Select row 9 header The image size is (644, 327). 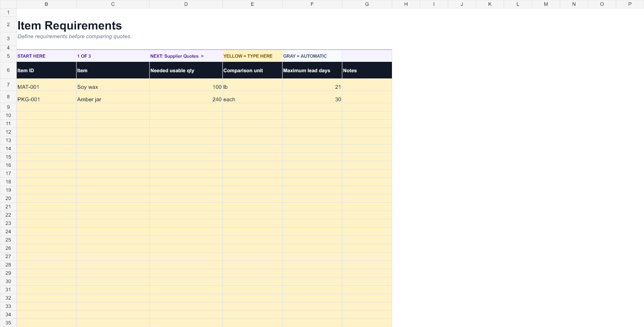coord(8,107)
